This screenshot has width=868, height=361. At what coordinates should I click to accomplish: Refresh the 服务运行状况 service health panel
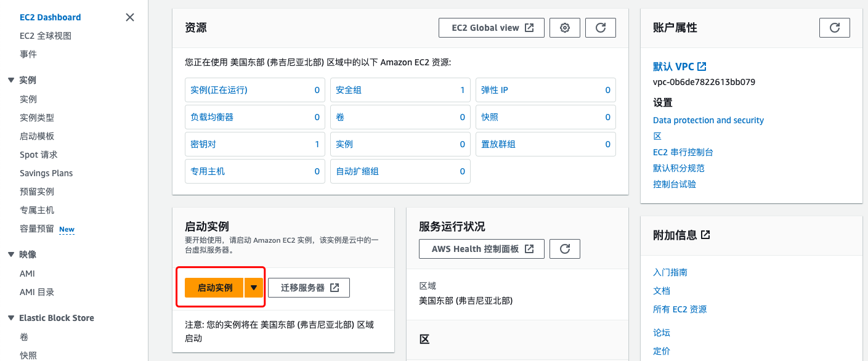565,249
